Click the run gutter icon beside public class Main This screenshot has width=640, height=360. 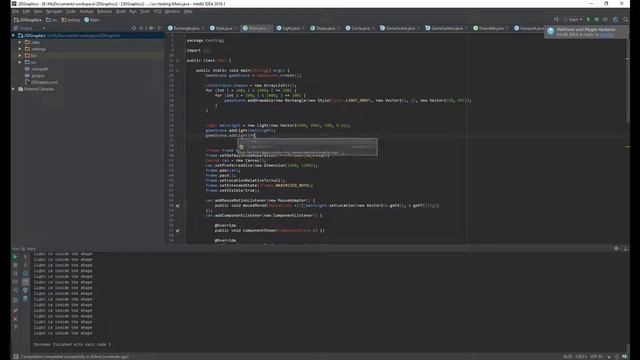[177, 60]
